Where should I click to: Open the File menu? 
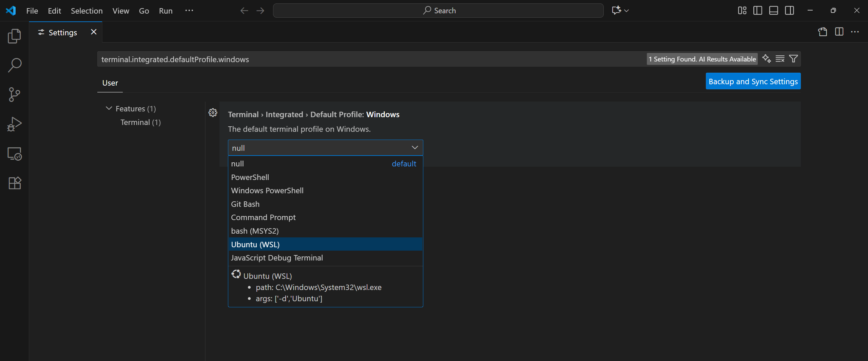point(32,11)
